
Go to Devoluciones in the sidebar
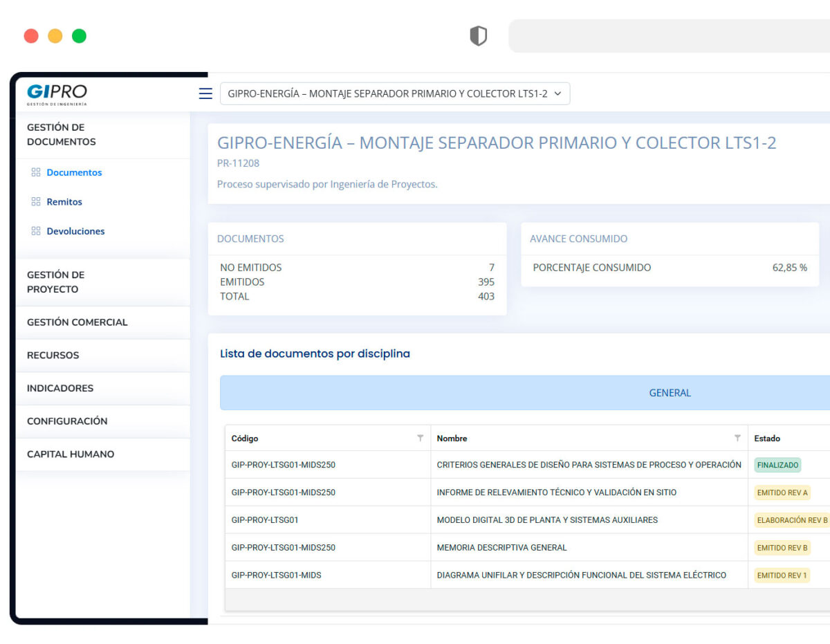pos(75,231)
